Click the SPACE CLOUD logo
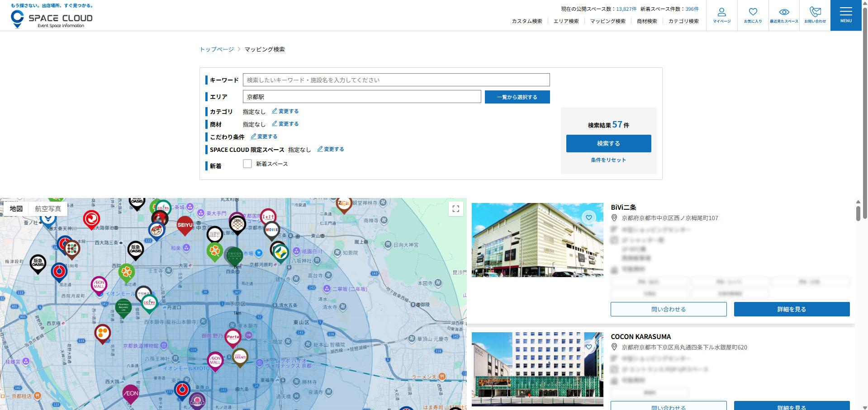The image size is (868, 410). coord(52,19)
